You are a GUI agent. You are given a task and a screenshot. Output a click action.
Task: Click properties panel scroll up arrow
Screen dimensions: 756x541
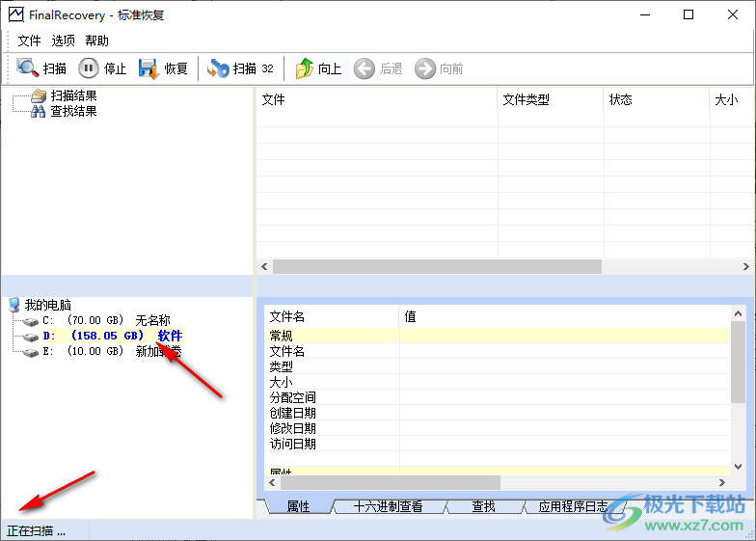click(738, 313)
